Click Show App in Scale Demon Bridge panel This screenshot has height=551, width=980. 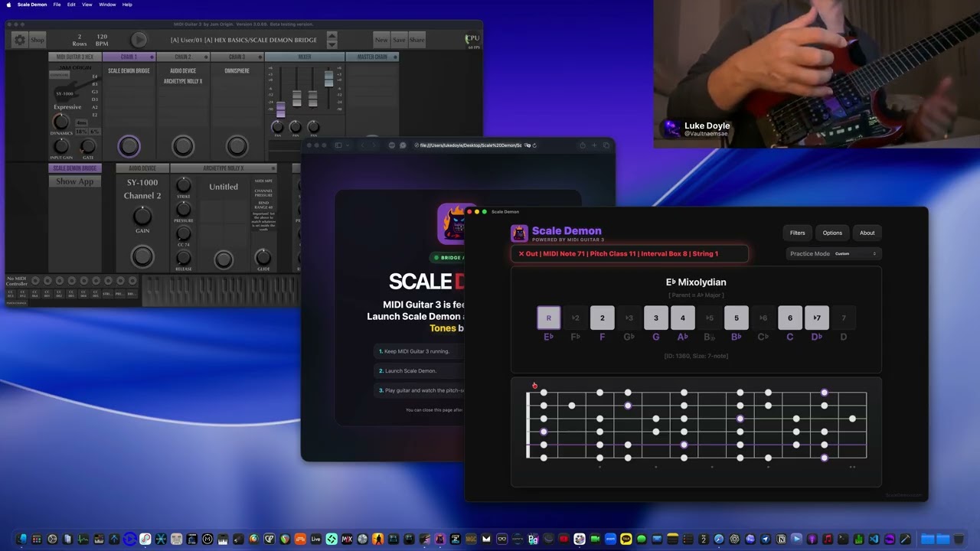tap(75, 181)
